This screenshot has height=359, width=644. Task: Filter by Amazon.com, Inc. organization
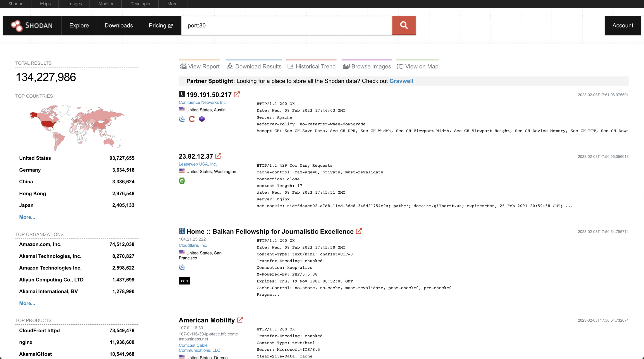click(77, 244)
